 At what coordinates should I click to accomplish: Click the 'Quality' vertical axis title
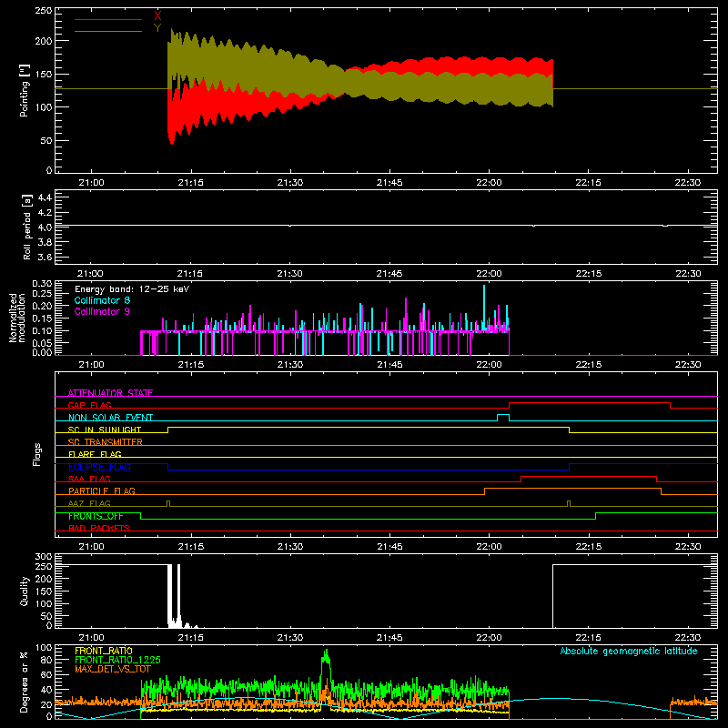pos(25,591)
